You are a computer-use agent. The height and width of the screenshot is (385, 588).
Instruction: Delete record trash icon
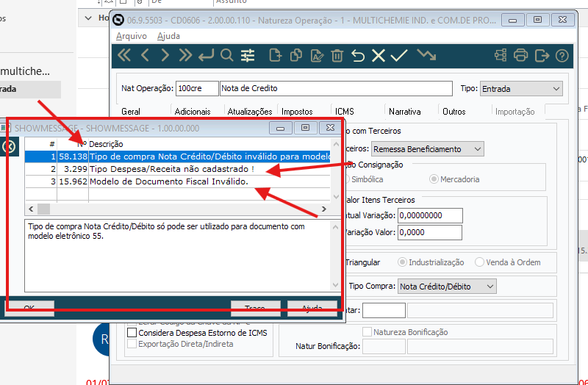tap(337, 56)
